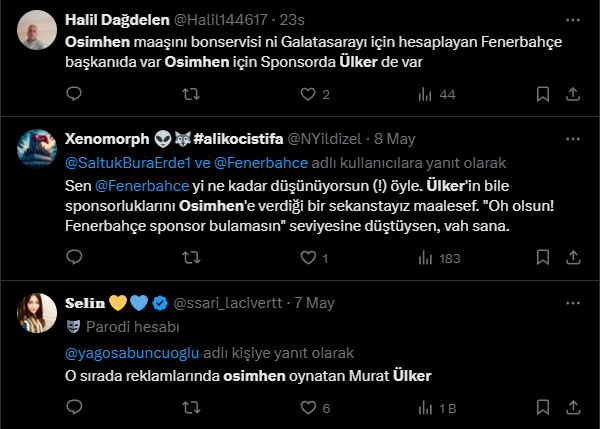Bookmark Halil Dağdelen's tweet

543,94
